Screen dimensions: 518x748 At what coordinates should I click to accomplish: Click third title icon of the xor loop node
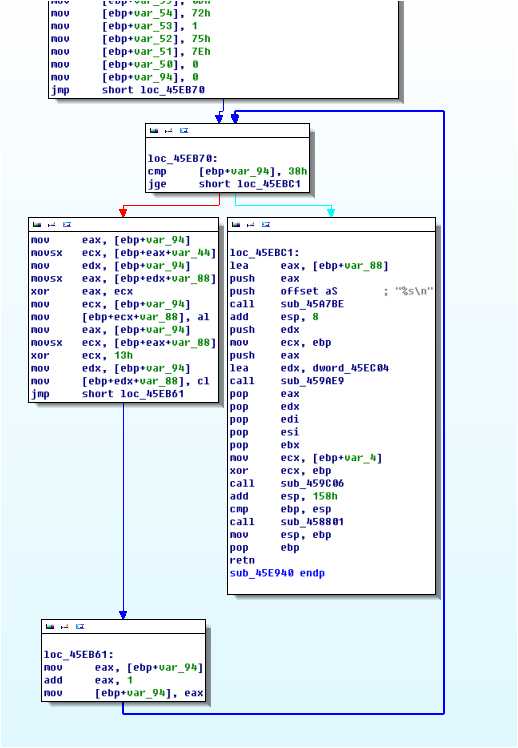[x=67, y=224]
